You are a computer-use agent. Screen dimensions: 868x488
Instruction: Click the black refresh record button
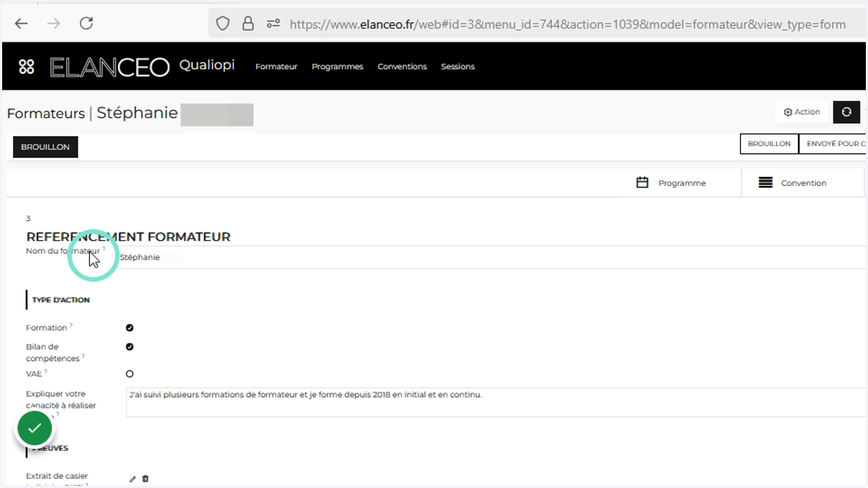846,112
